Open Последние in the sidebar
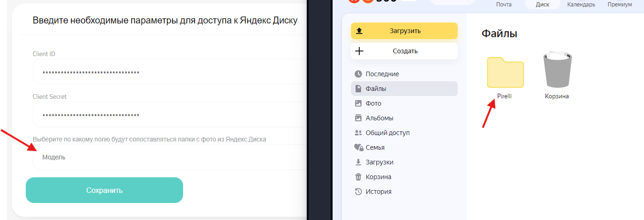This screenshot has height=220, width=644. (404, 74)
